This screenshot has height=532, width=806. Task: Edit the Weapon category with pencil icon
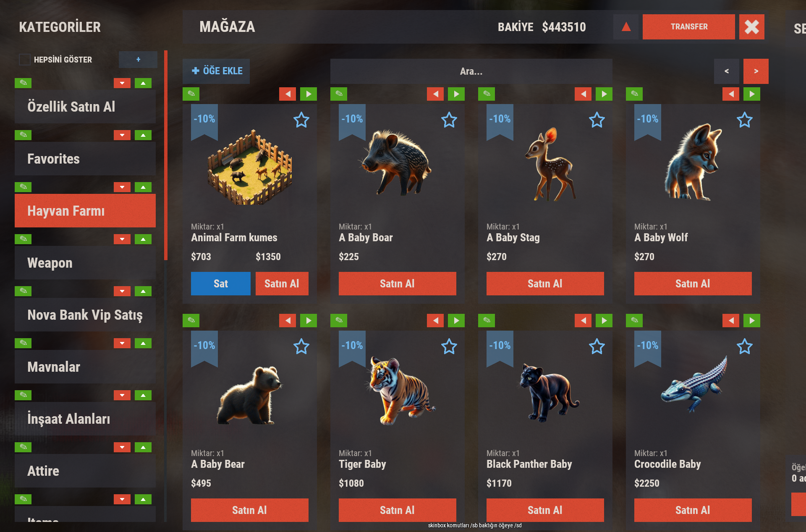pos(23,239)
